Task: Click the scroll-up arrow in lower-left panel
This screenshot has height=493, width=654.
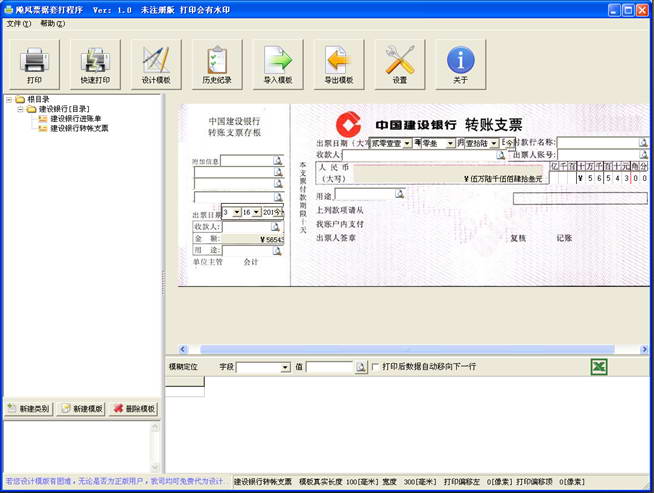Action: click(x=155, y=428)
